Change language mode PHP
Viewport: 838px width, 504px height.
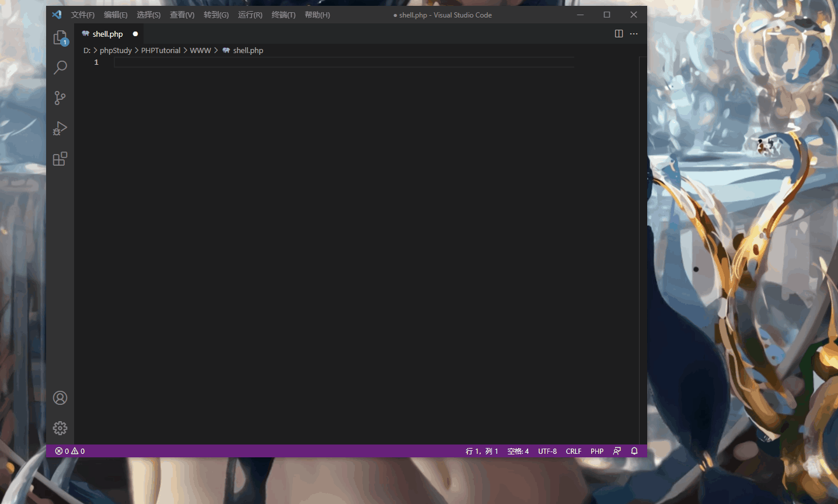click(x=597, y=451)
